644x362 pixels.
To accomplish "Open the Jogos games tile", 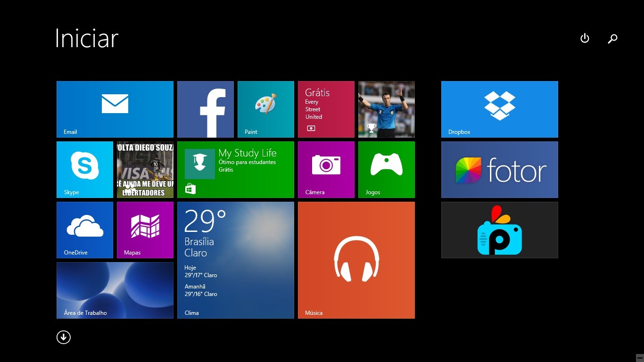I will point(387,170).
